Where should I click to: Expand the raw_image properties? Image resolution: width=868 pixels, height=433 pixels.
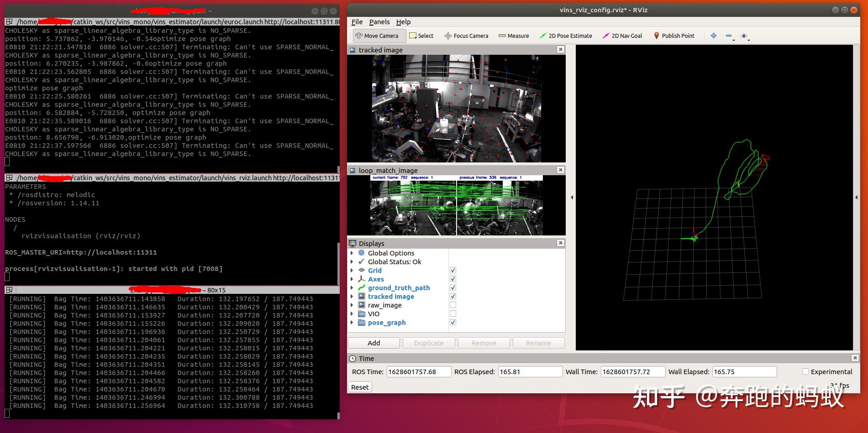pyautogui.click(x=352, y=305)
